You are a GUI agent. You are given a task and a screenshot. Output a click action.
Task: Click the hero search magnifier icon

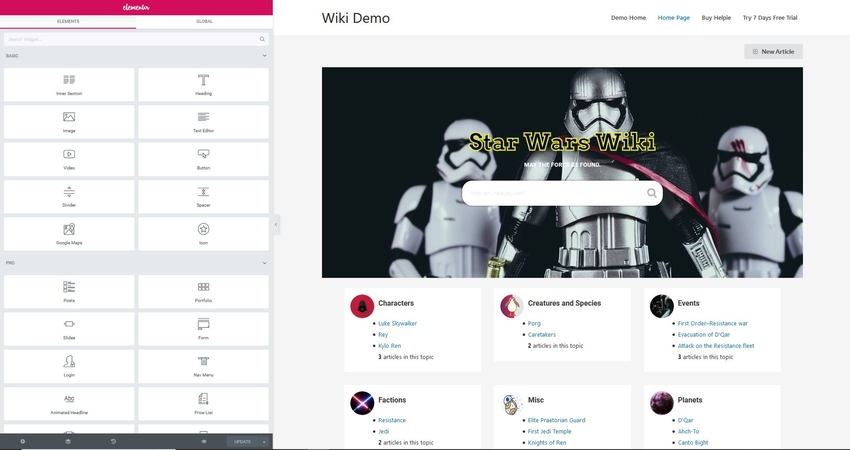click(652, 193)
